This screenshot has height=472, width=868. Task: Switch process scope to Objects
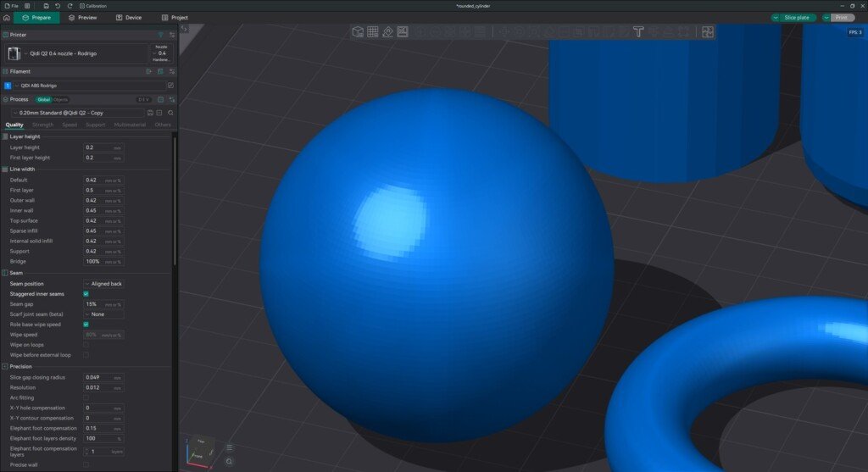pyautogui.click(x=61, y=100)
